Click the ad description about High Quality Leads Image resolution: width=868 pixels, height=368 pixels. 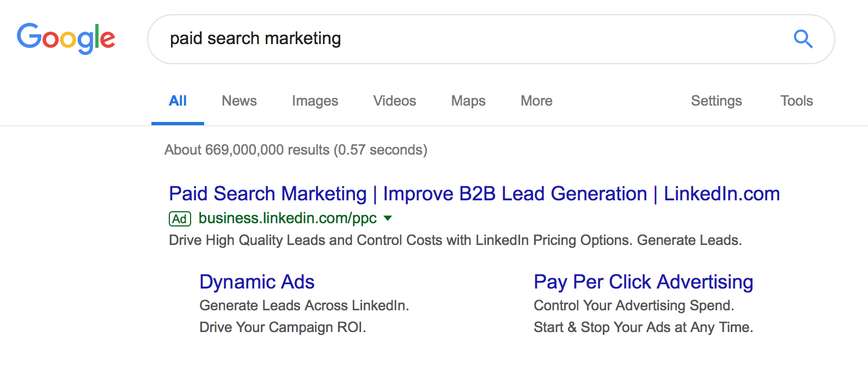pyautogui.click(x=455, y=240)
